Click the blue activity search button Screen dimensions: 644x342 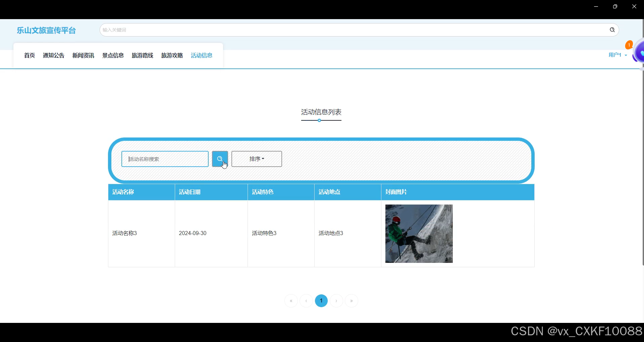pos(220,159)
